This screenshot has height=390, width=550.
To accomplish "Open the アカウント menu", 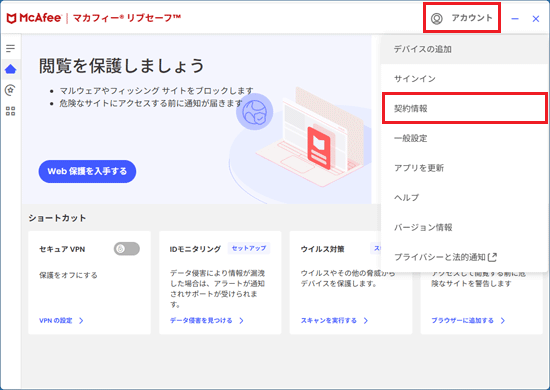I will point(462,18).
